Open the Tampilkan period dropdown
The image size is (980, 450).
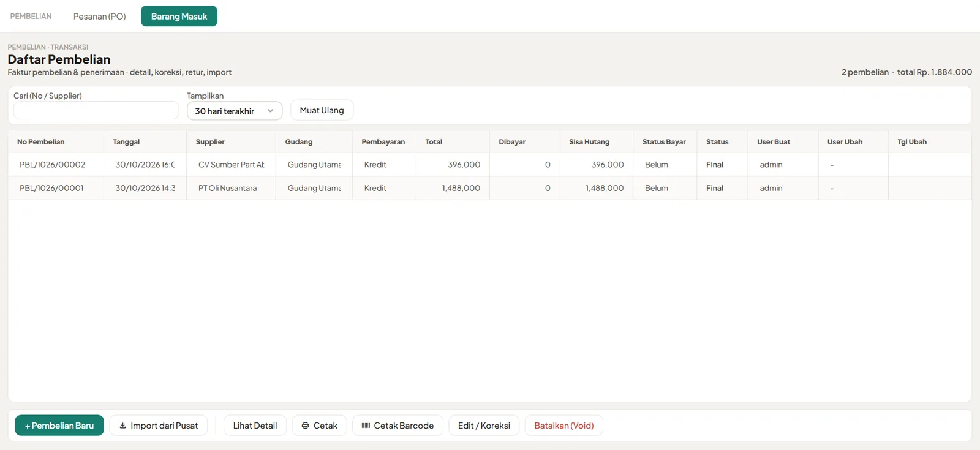coord(235,111)
